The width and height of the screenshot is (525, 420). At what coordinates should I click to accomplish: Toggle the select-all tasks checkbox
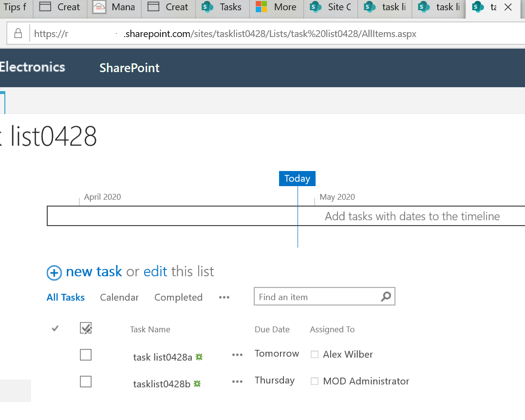pos(86,328)
